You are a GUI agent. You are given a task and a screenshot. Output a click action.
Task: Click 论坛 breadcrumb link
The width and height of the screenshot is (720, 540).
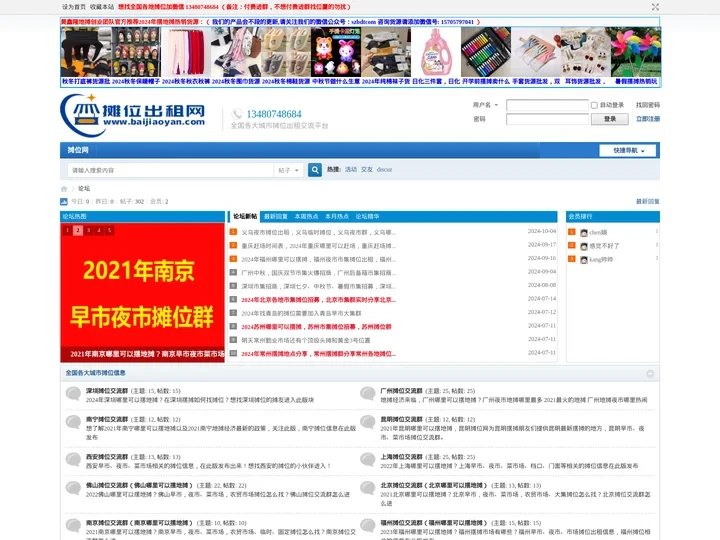coord(84,189)
